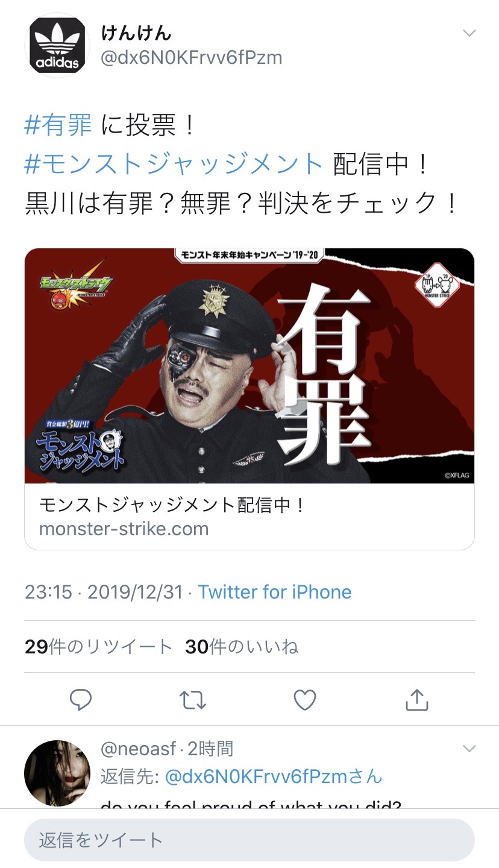Tap the reply speech bubble icon
Image resolution: width=499 pixels, height=868 pixels.
[x=81, y=700]
